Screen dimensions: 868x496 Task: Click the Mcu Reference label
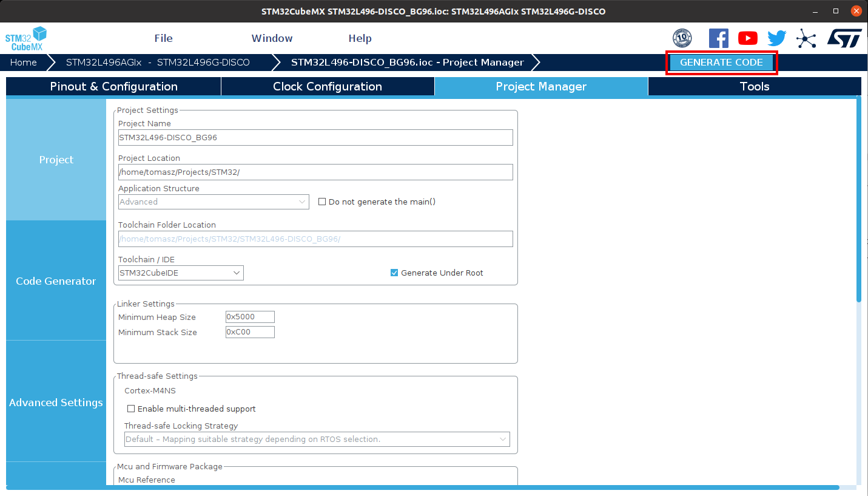point(147,480)
